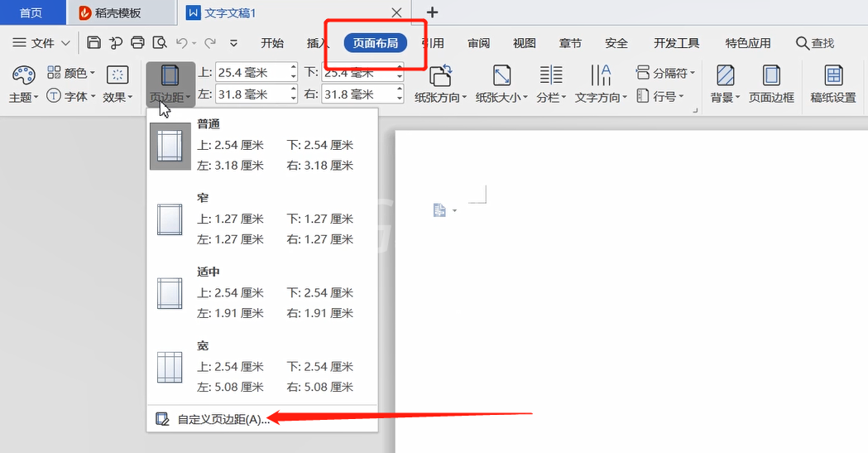Open 自定义页边距(A)... custom margins

tap(262, 419)
